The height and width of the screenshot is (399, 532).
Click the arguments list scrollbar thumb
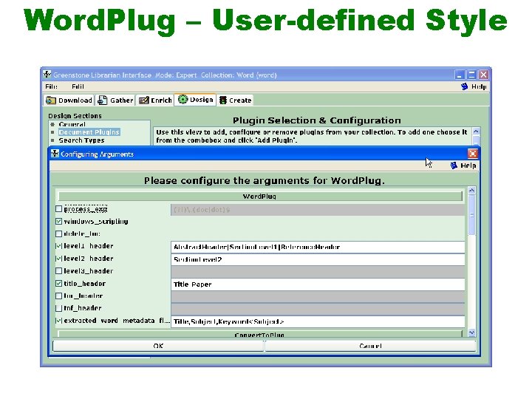(471, 215)
